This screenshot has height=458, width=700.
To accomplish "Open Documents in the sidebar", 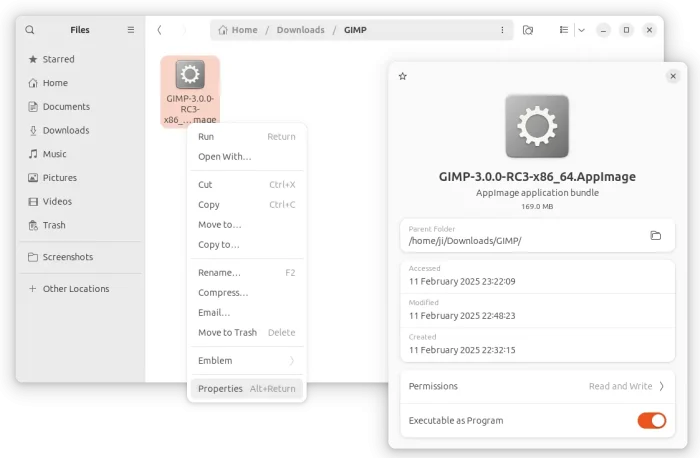I will (x=79, y=106).
